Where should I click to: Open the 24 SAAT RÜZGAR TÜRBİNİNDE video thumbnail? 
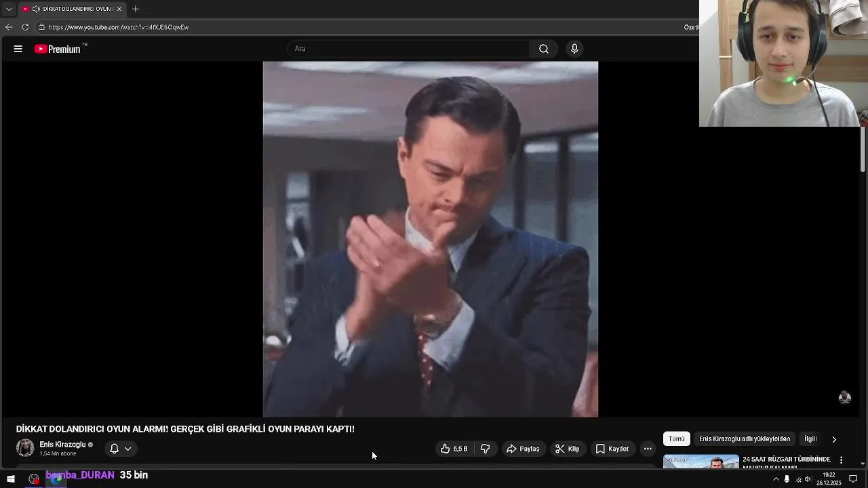(701, 462)
